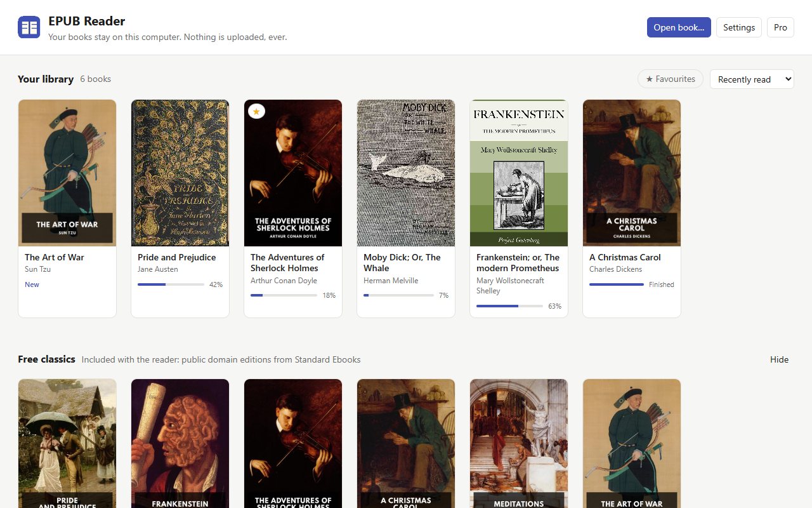Click the "Your library" heading
Screen dimensions: 812x508
point(46,79)
